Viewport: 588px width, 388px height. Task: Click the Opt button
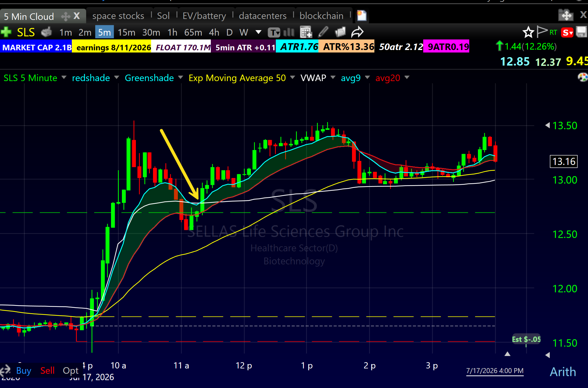point(71,371)
